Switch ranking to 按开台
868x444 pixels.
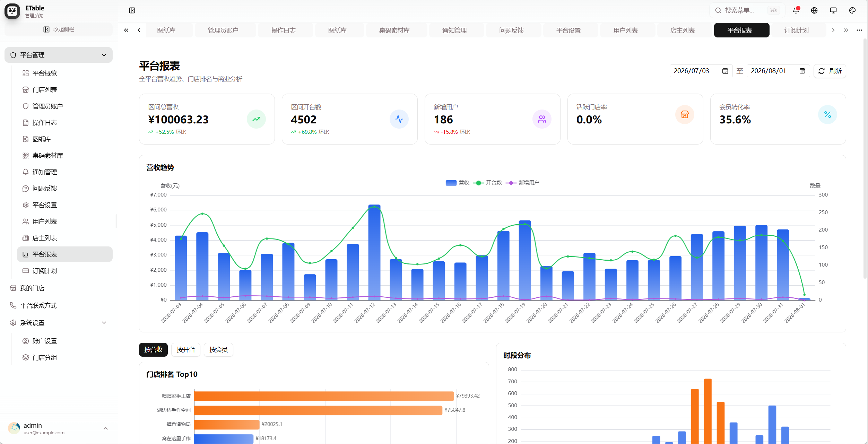[x=186, y=350]
